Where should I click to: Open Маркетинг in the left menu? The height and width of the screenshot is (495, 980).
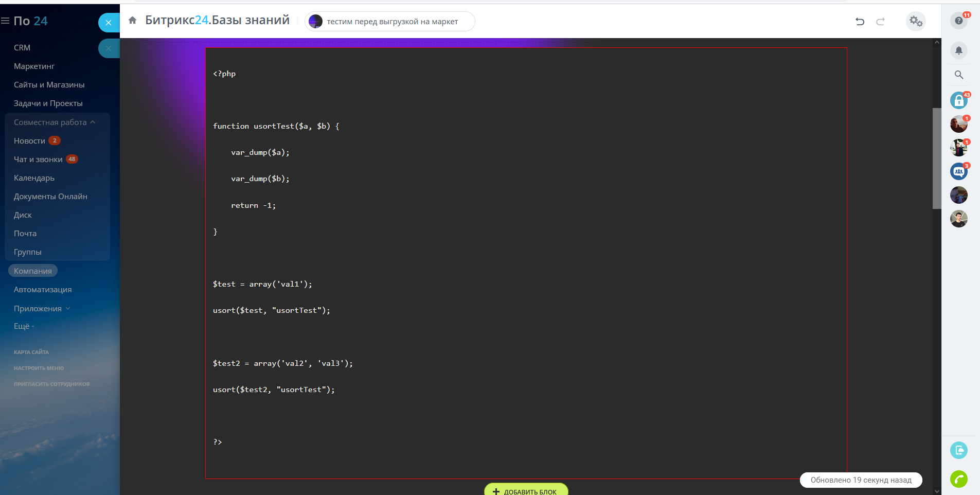coord(34,66)
